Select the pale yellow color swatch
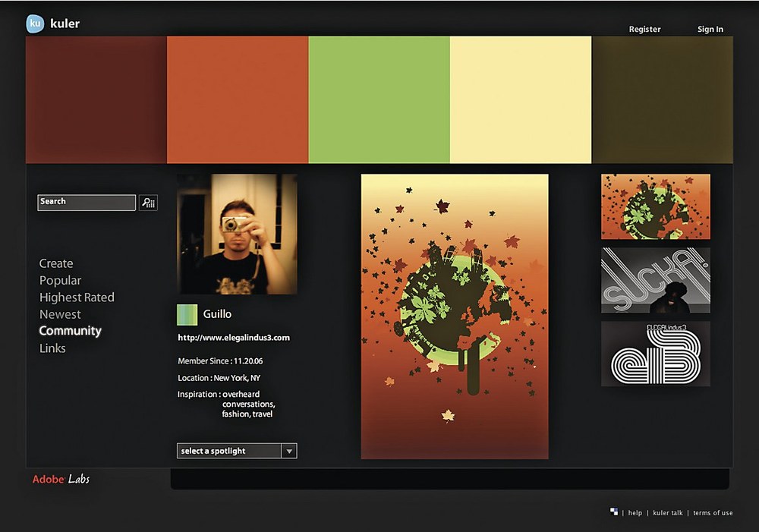This screenshot has height=532, width=759. (x=521, y=99)
